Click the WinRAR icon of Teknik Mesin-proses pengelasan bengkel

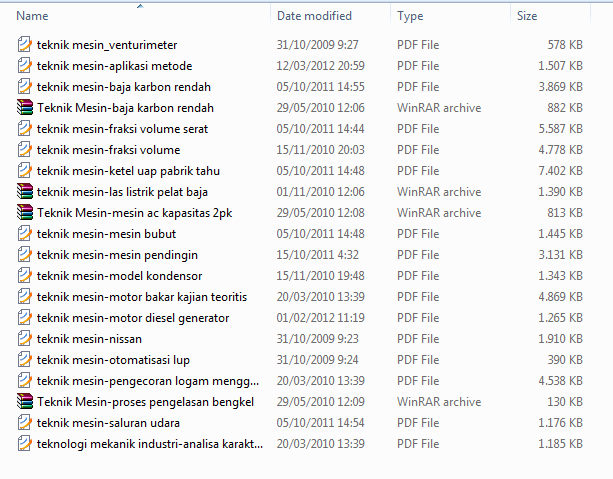(x=25, y=401)
